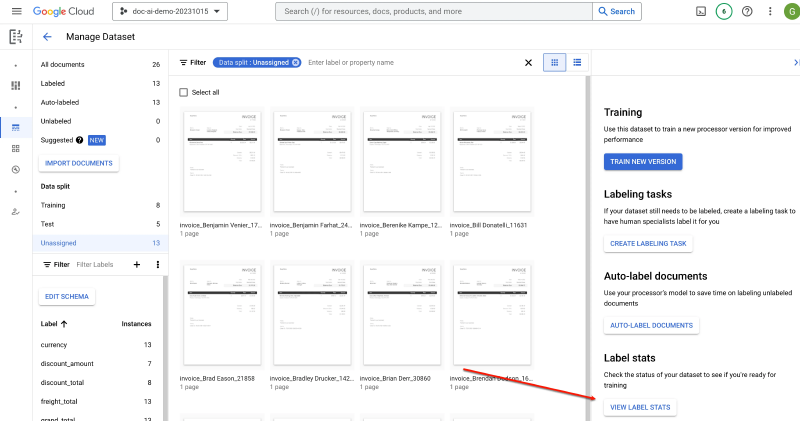
Task: Open invoice_Benjamin Venier thumbnail
Action: click(222, 161)
